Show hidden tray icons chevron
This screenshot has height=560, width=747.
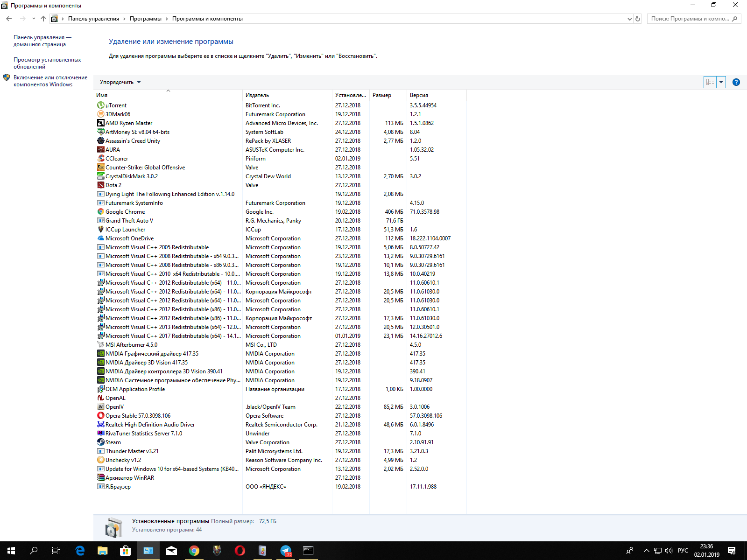point(647,551)
